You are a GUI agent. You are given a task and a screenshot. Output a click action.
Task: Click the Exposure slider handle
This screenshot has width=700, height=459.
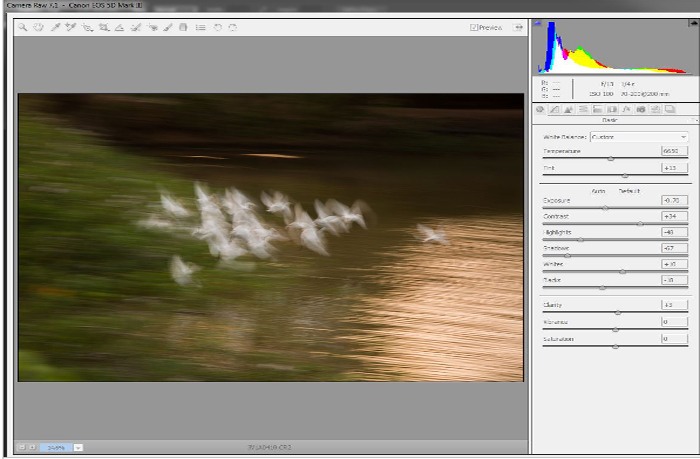pos(605,208)
